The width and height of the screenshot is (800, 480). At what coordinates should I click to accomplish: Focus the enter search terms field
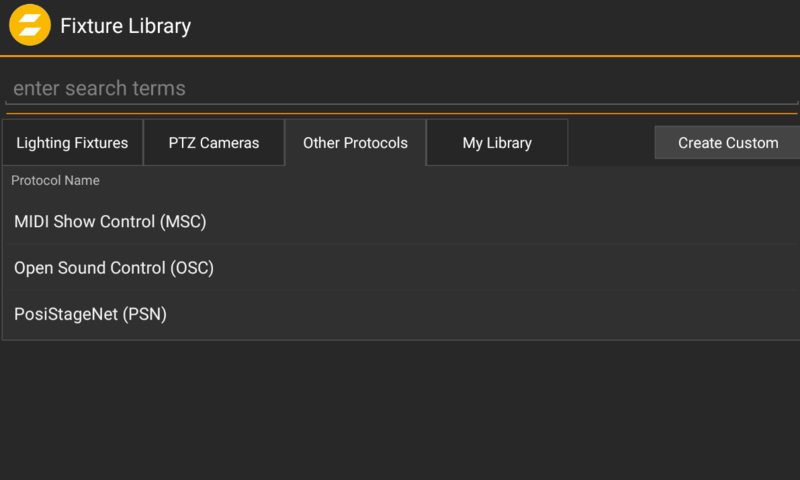click(x=402, y=88)
